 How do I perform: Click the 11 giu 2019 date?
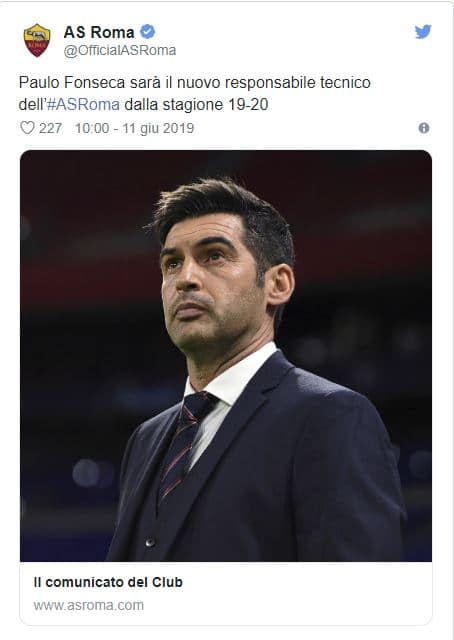[x=158, y=128]
